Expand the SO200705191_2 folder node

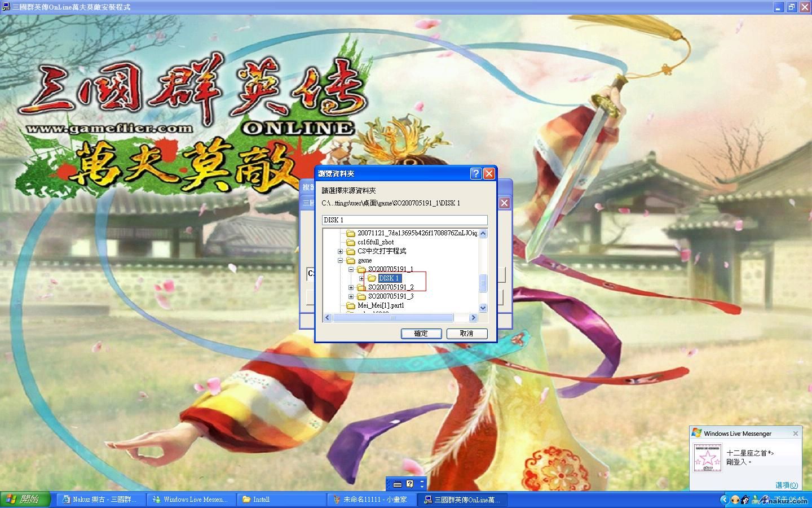[x=351, y=287]
